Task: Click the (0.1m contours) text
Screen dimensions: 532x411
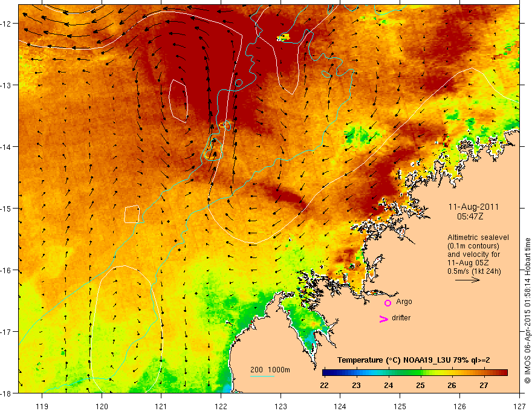Action: coord(473,246)
